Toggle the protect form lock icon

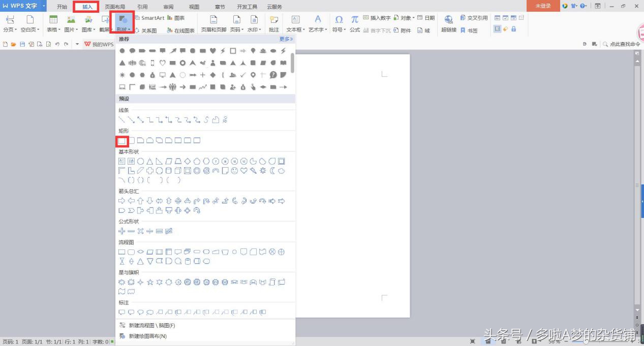pos(513,29)
